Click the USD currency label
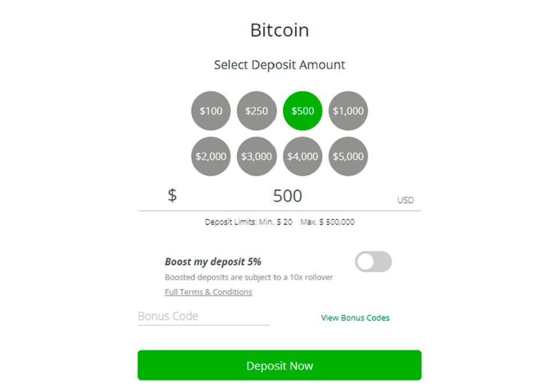Image resolution: width=545 pixels, height=392 pixels. click(405, 200)
